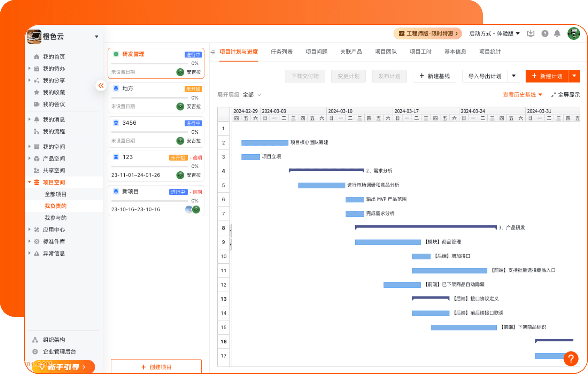
Task: Open 我的首页 home in sidebar
Action: coord(54,57)
